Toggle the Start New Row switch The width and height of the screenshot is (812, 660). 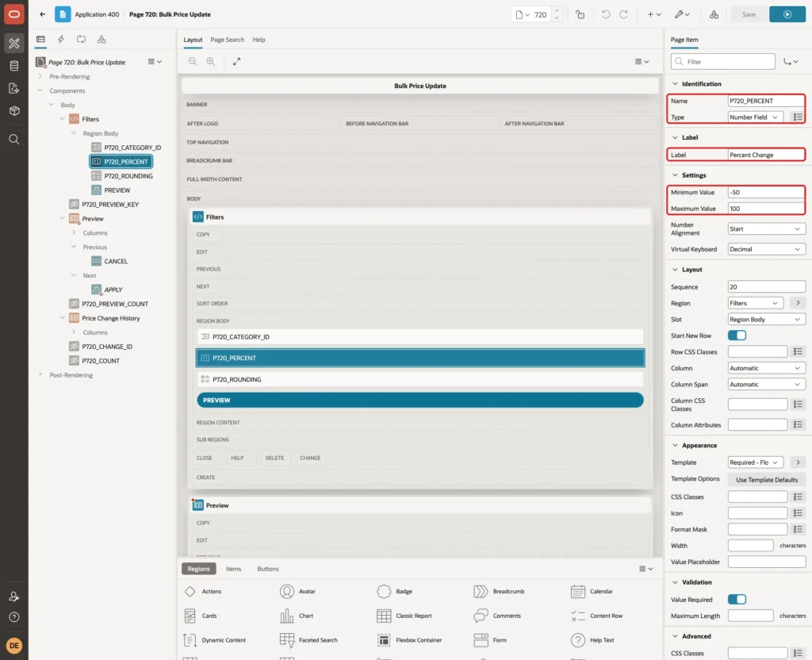(x=737, y=336)
